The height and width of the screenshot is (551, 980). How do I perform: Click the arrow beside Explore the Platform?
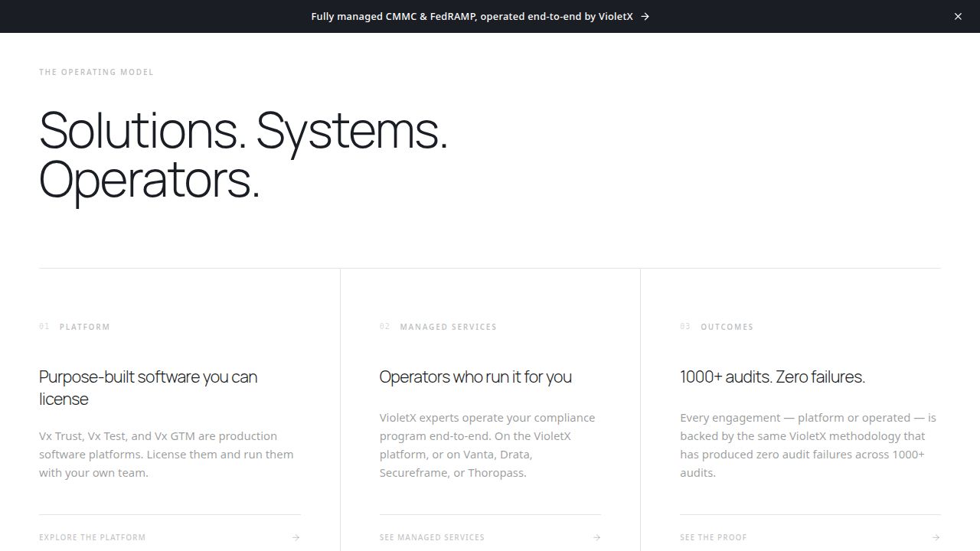pos(296,537)
